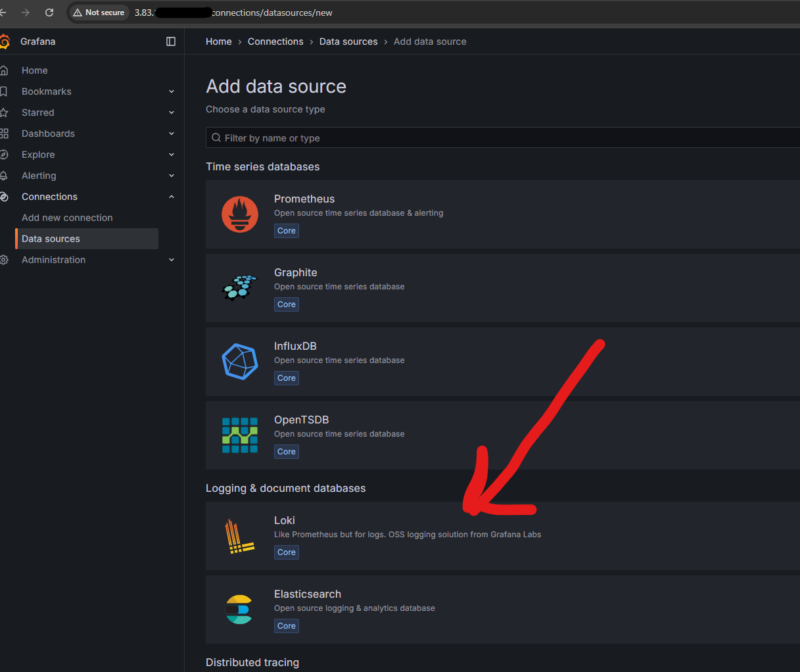
Task: Click Home breadcrumb link
Action: pyautogui.click(x=219, y=41)
